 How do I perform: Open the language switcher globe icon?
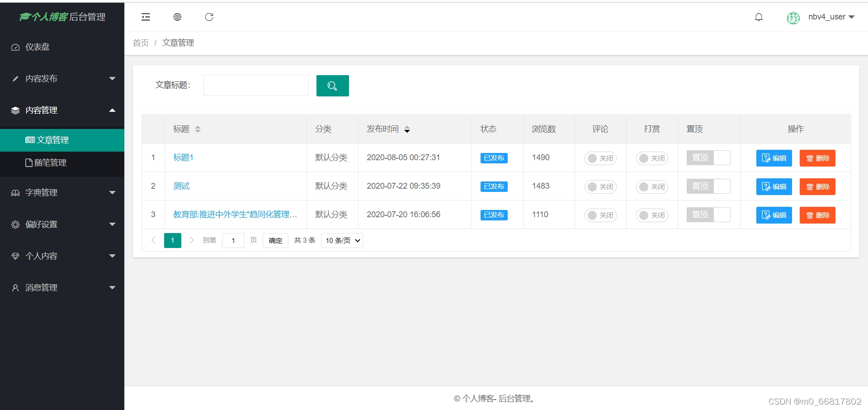[x=177, y=17]
